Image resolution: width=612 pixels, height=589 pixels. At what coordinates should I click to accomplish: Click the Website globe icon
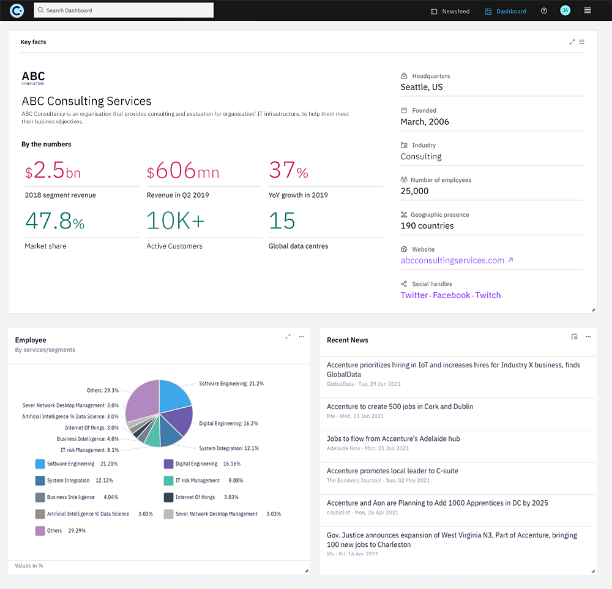(404, 249)
